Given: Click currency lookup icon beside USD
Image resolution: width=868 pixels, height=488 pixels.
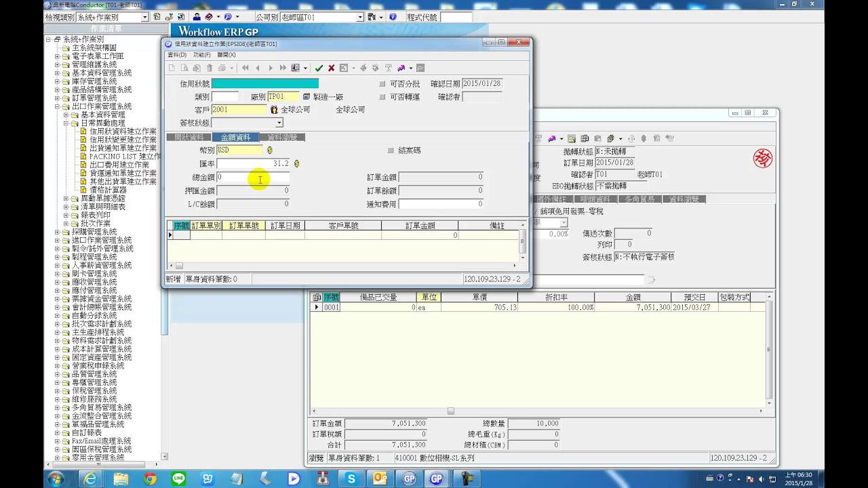Looking at the screenshot, I should pyautogui.click(x=269, y=150).
